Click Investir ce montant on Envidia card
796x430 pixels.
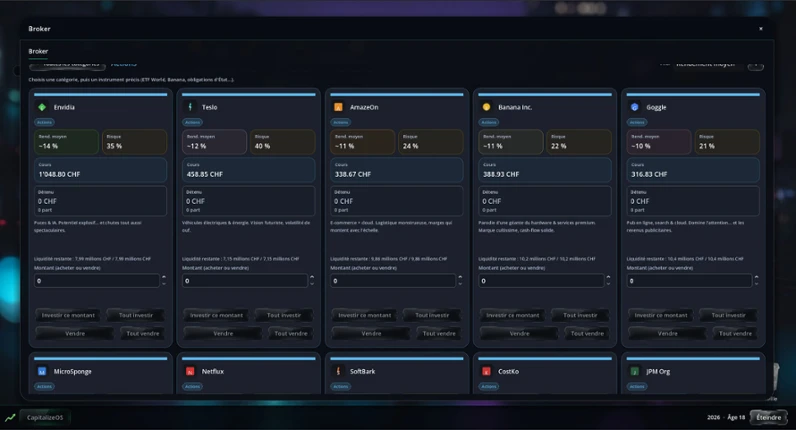click(69, 315)
